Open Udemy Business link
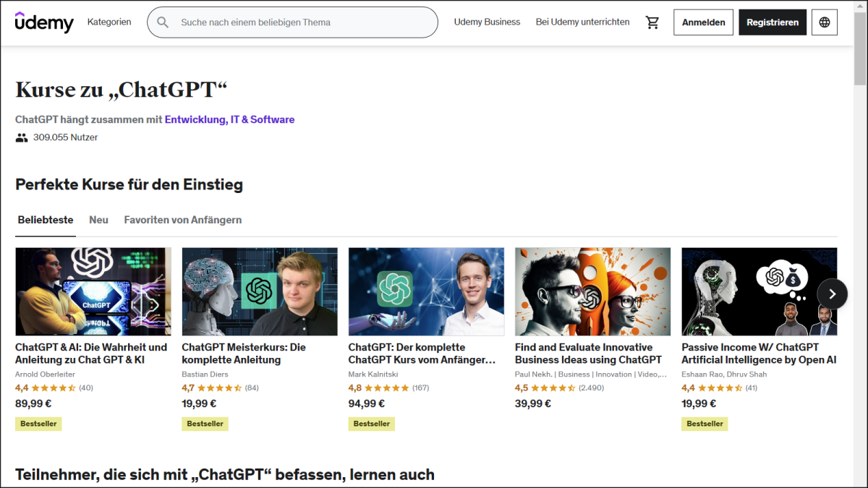Viewport: 868px width, 488px height. coord(487,22)
